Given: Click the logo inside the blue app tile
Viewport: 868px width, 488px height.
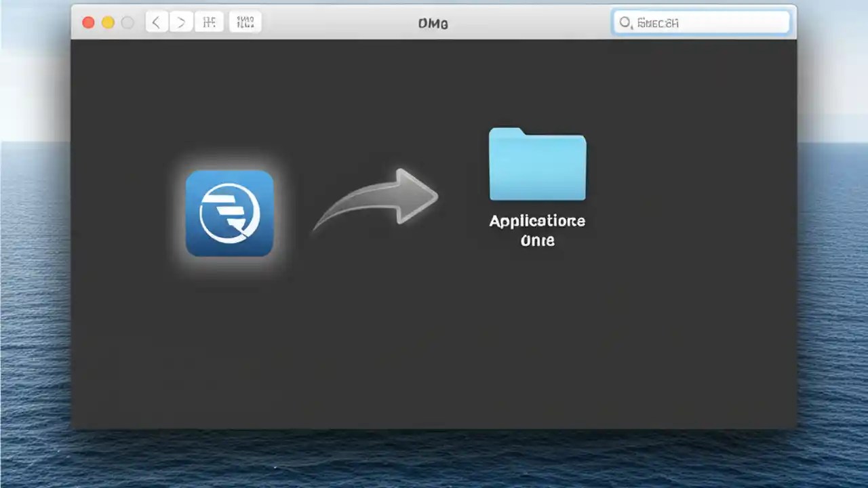Looking at the screenshot, I should pyautogui.click(x=229, y=213).
